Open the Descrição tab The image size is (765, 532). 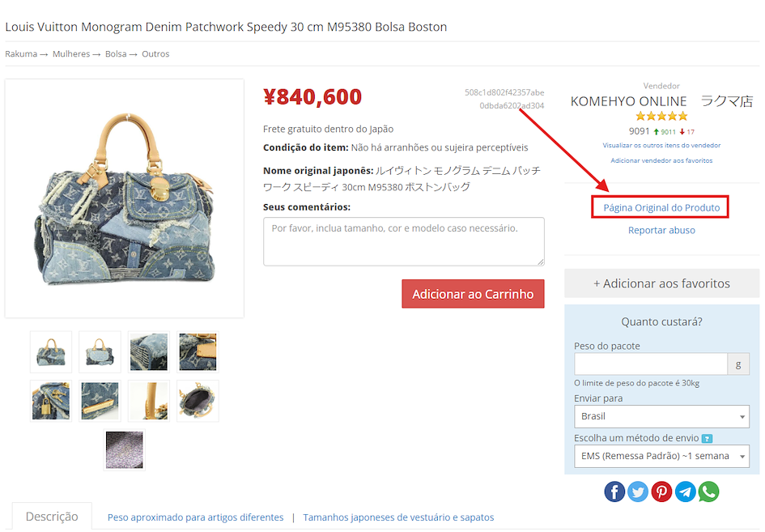click(52, 517)
